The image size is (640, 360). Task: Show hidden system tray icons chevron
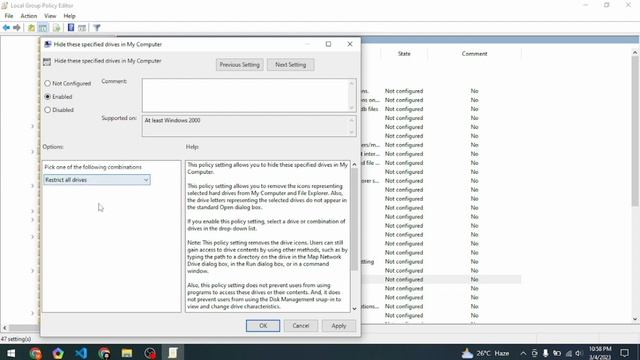[523, 353]
